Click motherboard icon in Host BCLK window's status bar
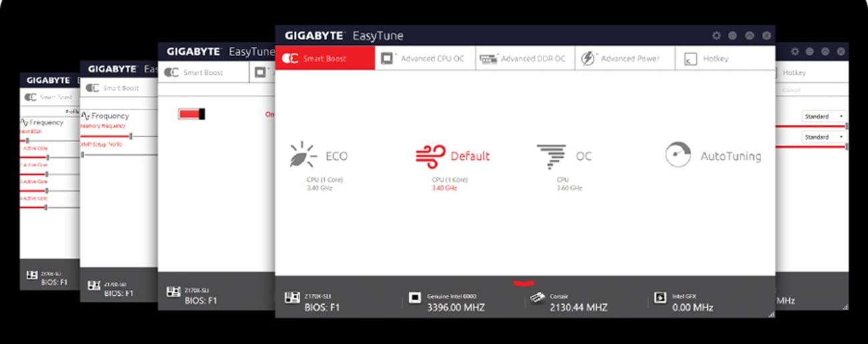868x344 pixels. [x=31, y=275]
